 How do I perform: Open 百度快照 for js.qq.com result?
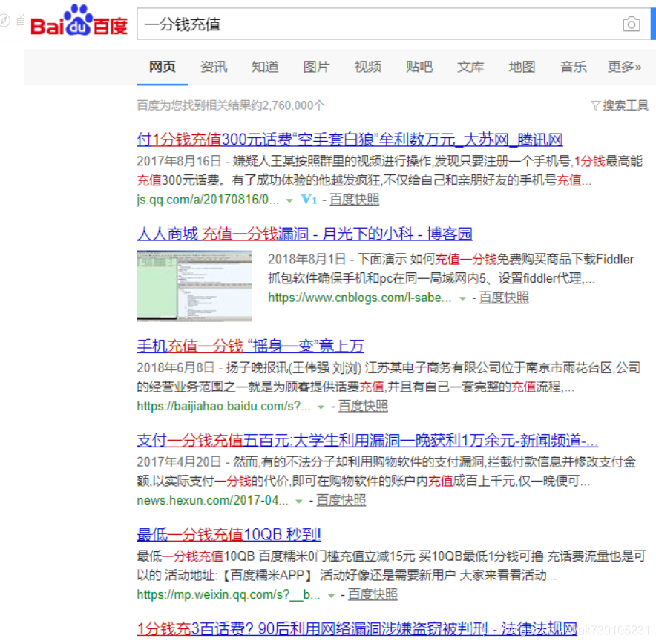click(x=355, y=200)
